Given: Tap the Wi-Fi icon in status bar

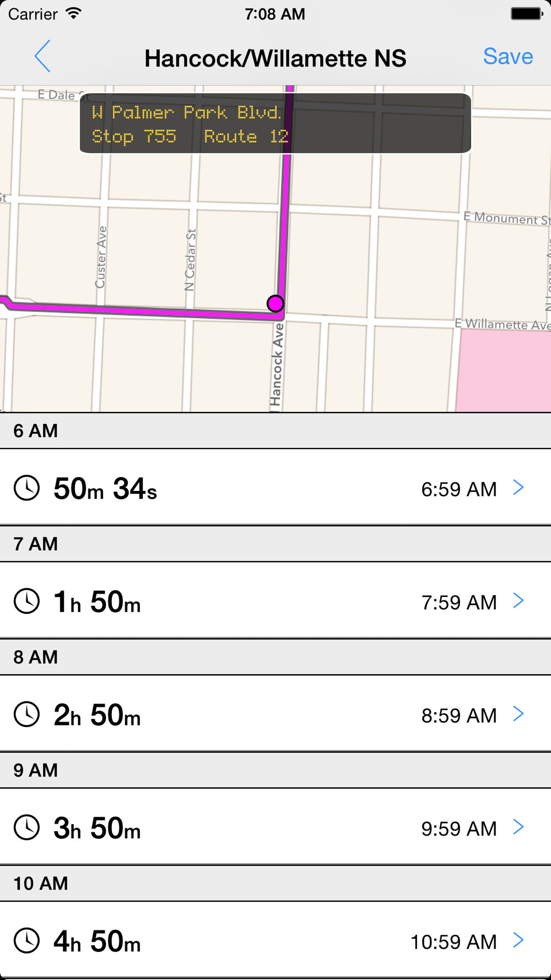Looking at the screenshot, I should click(x=73, y=13).
